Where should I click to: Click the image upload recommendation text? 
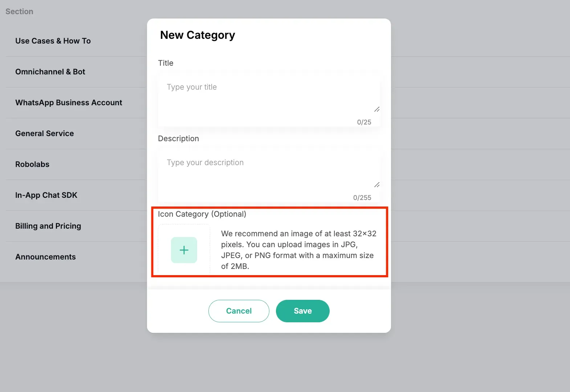[x=299, y=250]
